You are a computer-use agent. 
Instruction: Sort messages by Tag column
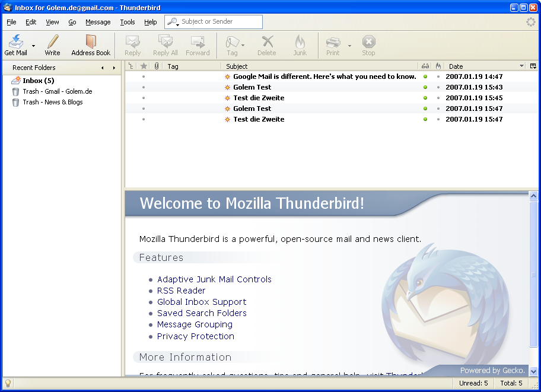(192, 66)
